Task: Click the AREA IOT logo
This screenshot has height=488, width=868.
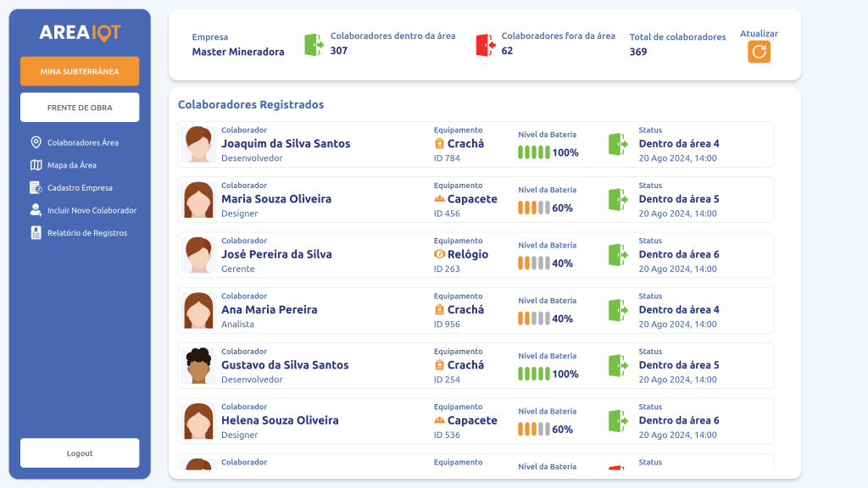Action: click(x=80, y=32)
